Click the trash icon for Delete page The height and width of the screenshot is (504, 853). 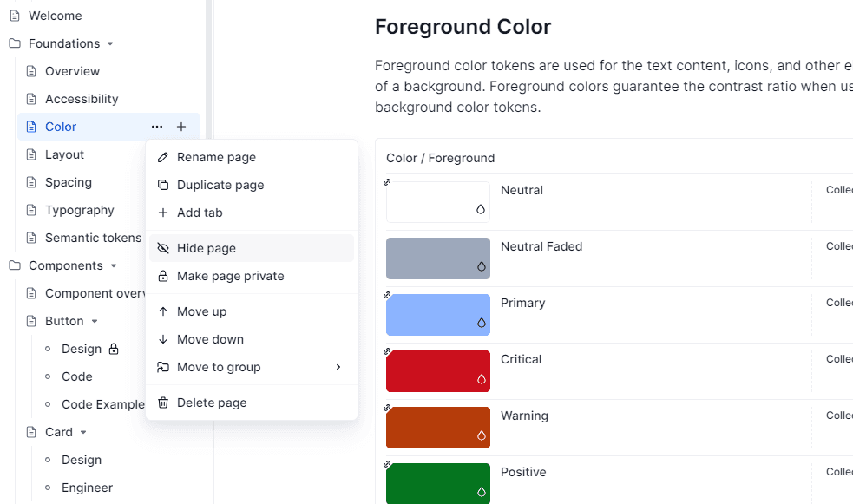(162, 403)
